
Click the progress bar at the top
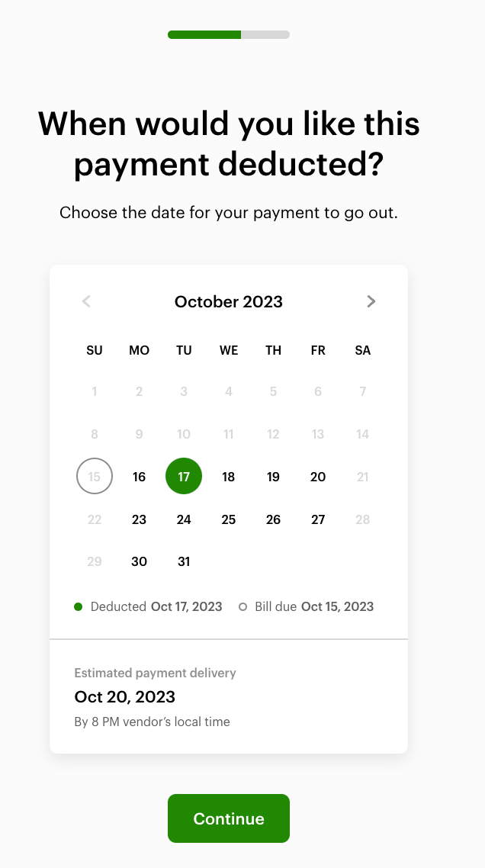coord(228,34)
